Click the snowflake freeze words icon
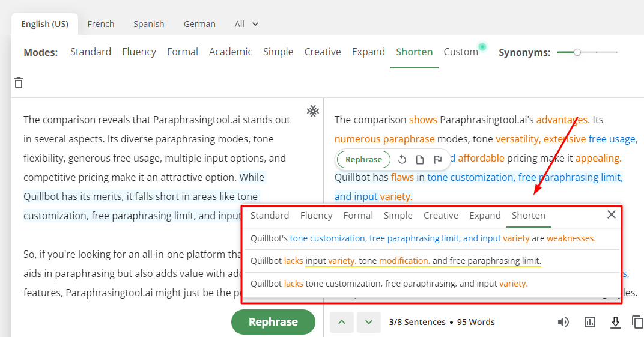This screenshot has height=337, width=644. [x=313, y=111]
